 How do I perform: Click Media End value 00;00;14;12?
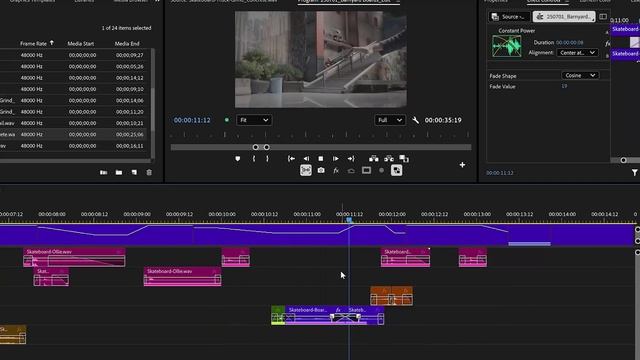[129, 78]
